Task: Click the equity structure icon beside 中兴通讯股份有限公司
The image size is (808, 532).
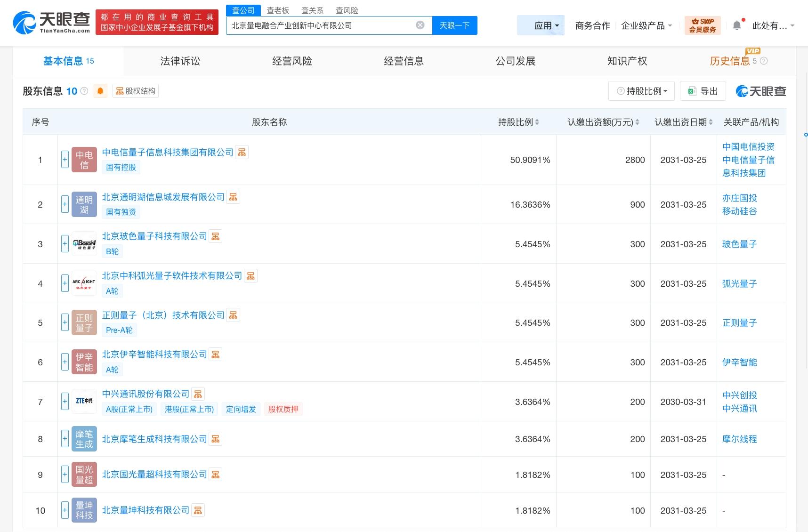Action: (198, 394)
